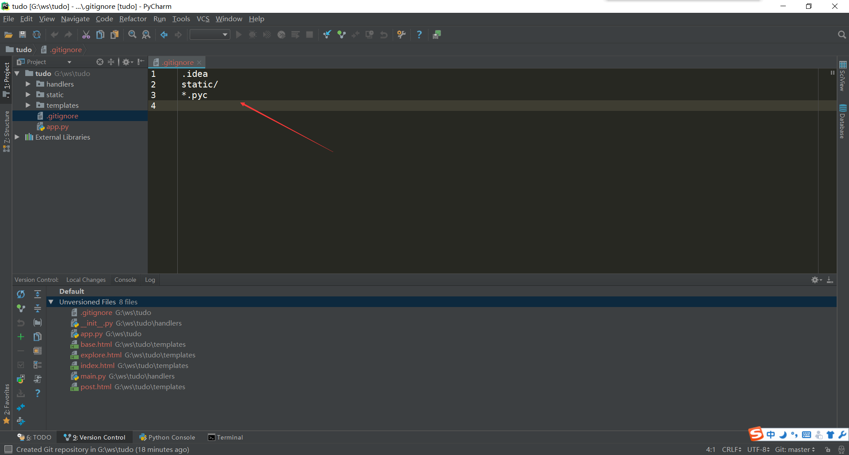849x455 pixels.
Task: Click the Find magnifier toolbar icon
Action: (x=132, y=35)
